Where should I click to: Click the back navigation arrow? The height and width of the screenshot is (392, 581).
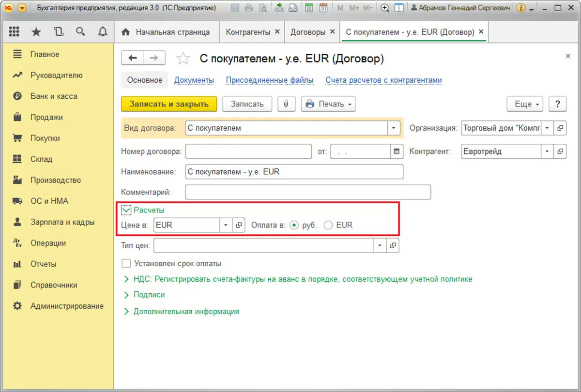pos(132,58)
